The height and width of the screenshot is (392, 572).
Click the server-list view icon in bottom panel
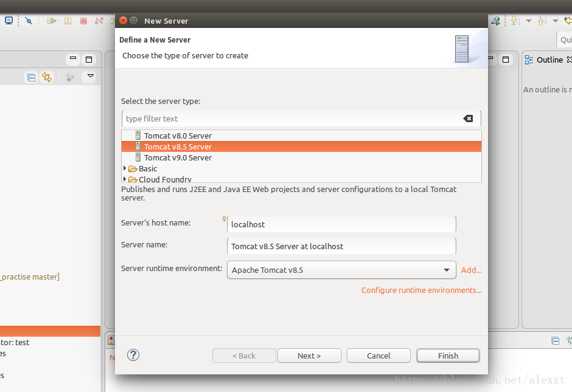pyautogui.click(x=111, y=340)
